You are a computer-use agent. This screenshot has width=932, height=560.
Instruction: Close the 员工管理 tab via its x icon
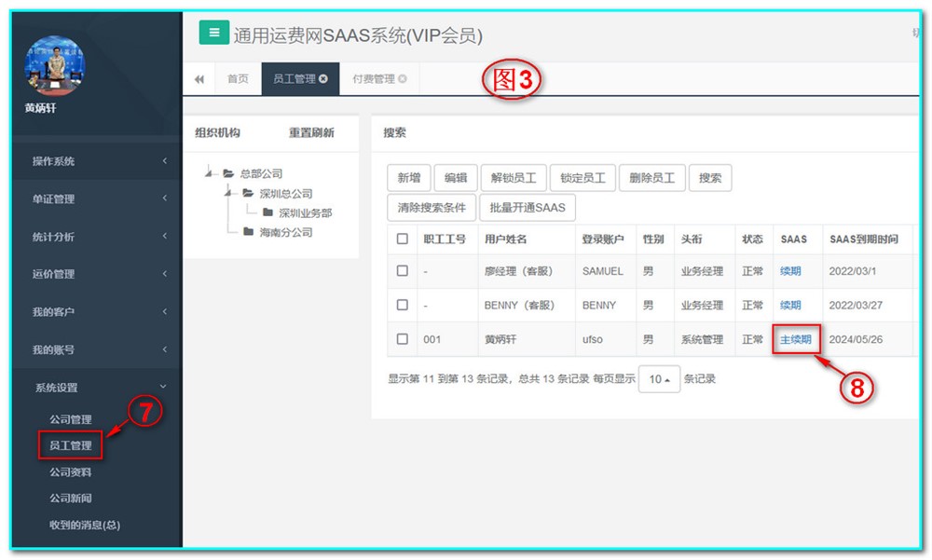click(x=323, y=79)
